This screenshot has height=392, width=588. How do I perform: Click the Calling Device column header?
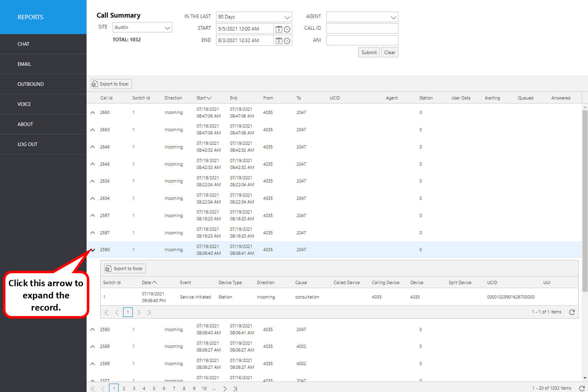click(x=385, y=283)
